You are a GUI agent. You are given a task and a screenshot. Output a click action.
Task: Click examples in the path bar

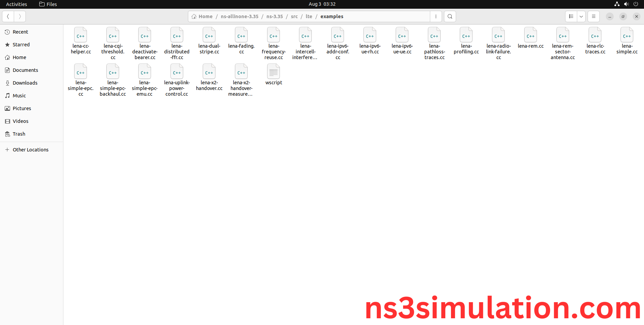(x=332, y=16)
